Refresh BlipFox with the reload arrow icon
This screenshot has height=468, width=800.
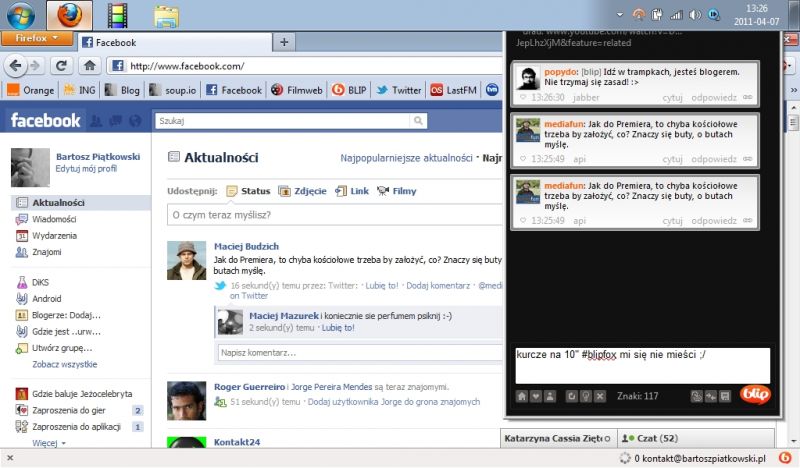tap(571, 396)
